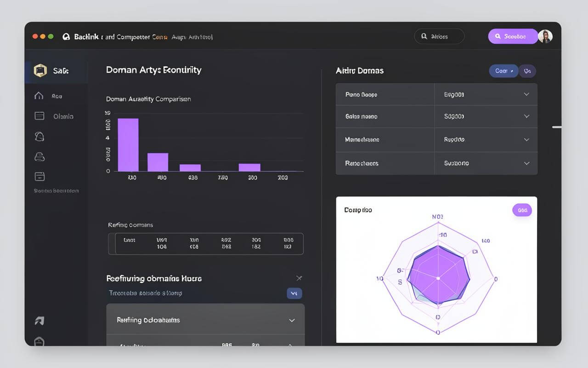The height and width of the screenshot is (368, 588).
Task: Click the Doman Auraetity Comparisen chart title
Action: point(148,99)
